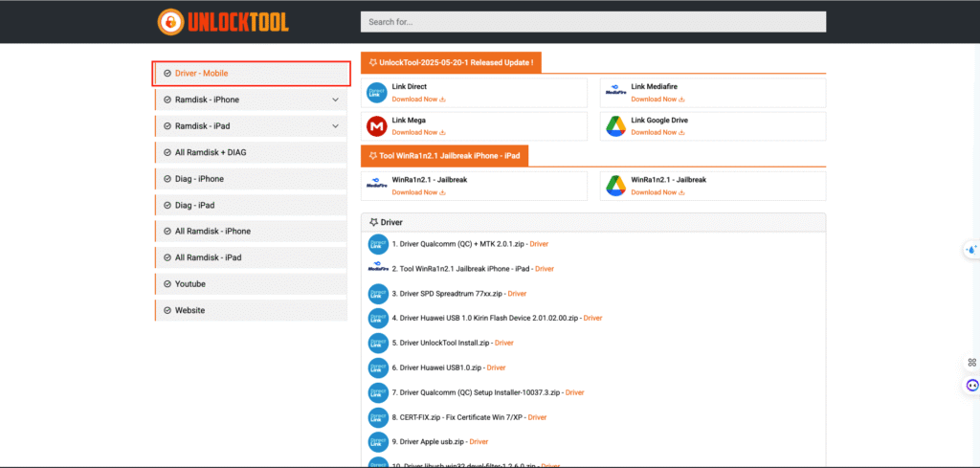Click the 'Link Mediafire' title text
The height and width of the screenshot is (468, 980).
point(655,87)
